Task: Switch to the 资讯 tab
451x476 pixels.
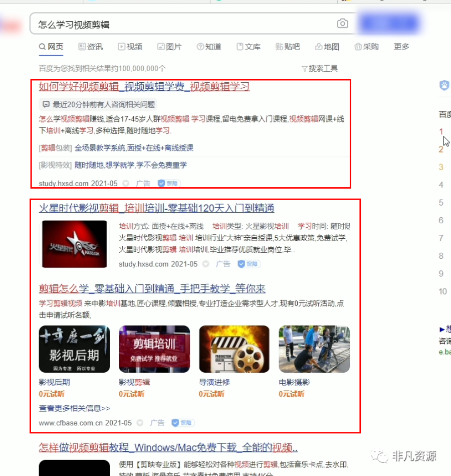Action: 90,47
